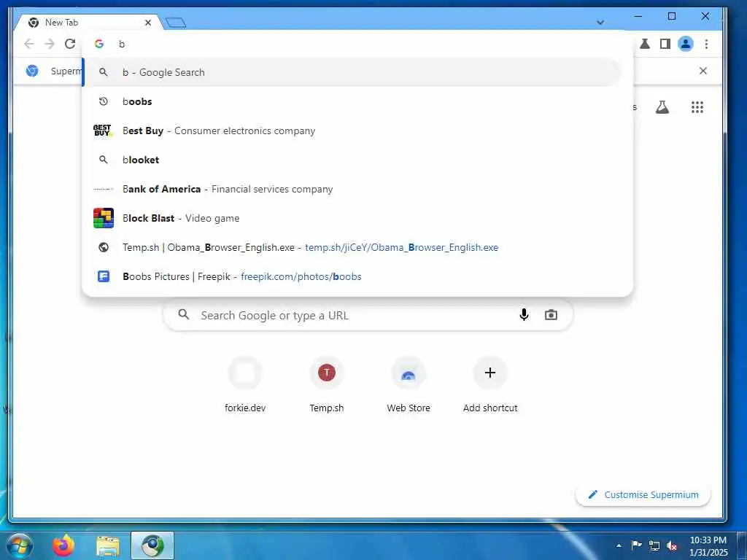Image resolution: width=747 pixels, height=560 pixels.
Task: Choose the Best Buy suggestion
Action: 357,131
